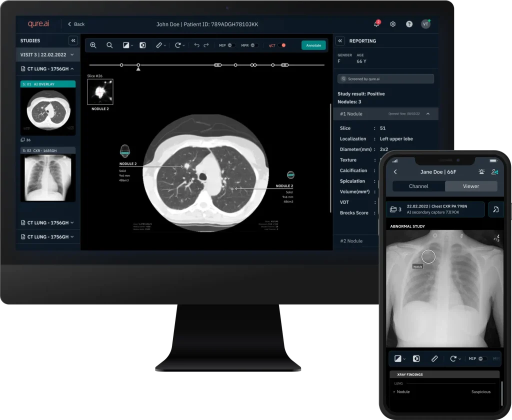Select the Viewer tab on phone

[x=471, y=186]
